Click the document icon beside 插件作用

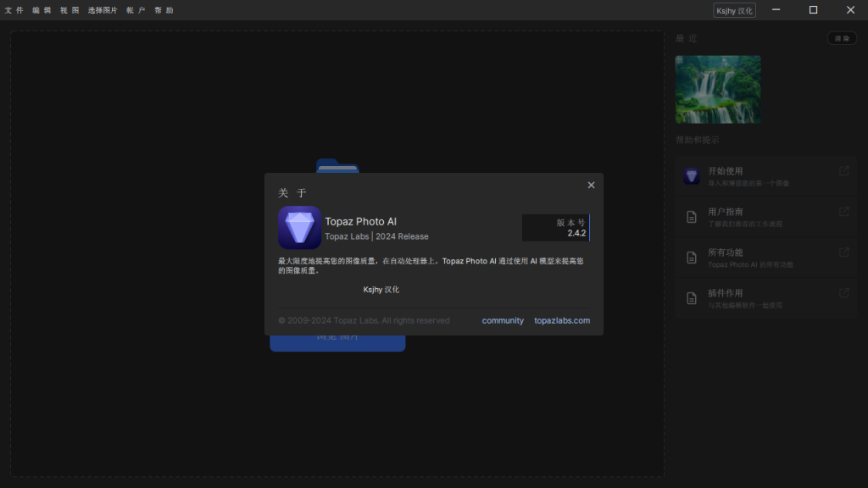tap(692, 298)
